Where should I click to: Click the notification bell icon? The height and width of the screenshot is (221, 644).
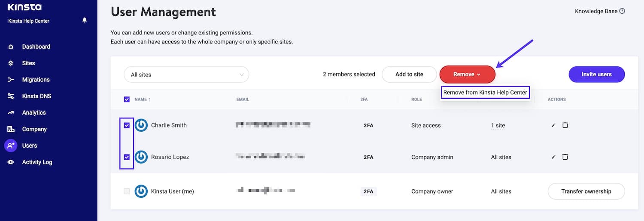pyautogui.click(x=85, y=20)
